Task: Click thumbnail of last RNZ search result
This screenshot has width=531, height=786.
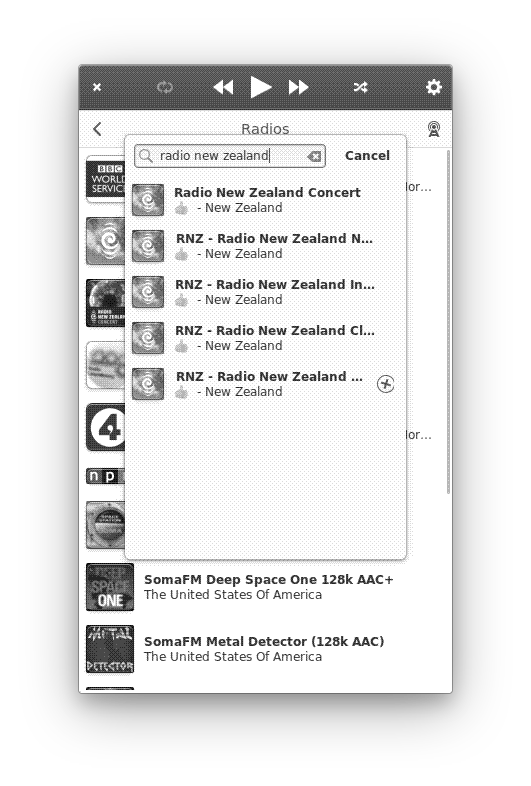Action: coord(148,384)
